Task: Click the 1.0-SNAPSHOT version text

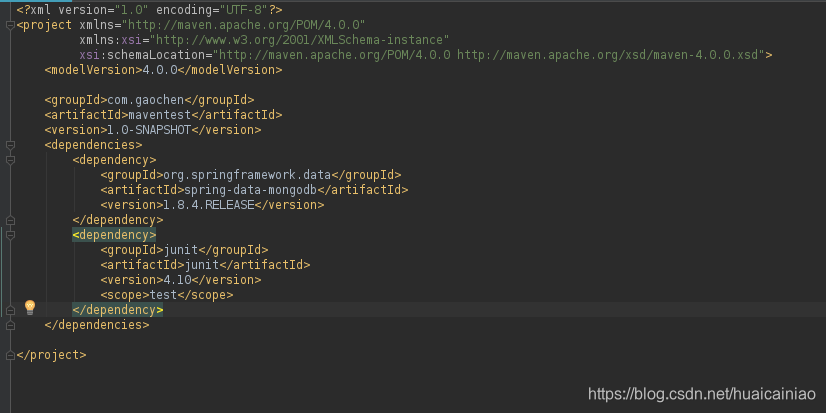Action: pos(149,130)
